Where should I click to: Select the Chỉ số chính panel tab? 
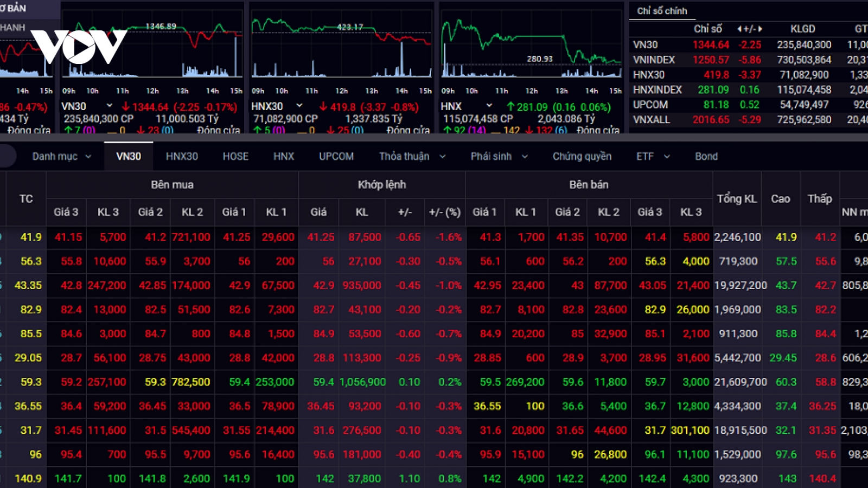tap(662, 11)
